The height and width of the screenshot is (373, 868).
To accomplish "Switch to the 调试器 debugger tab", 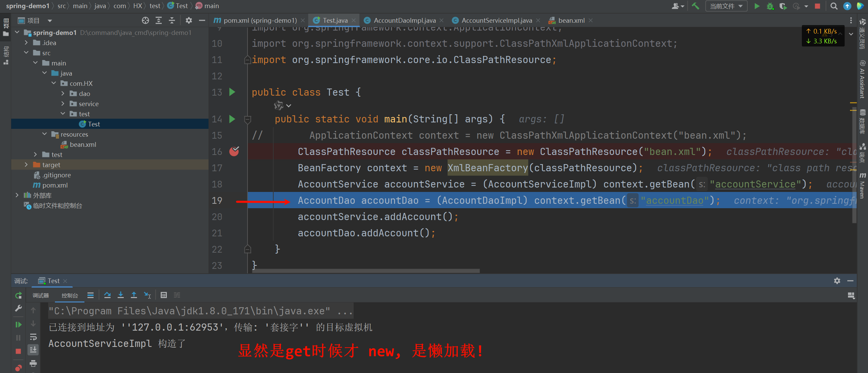I will [41, 295].
